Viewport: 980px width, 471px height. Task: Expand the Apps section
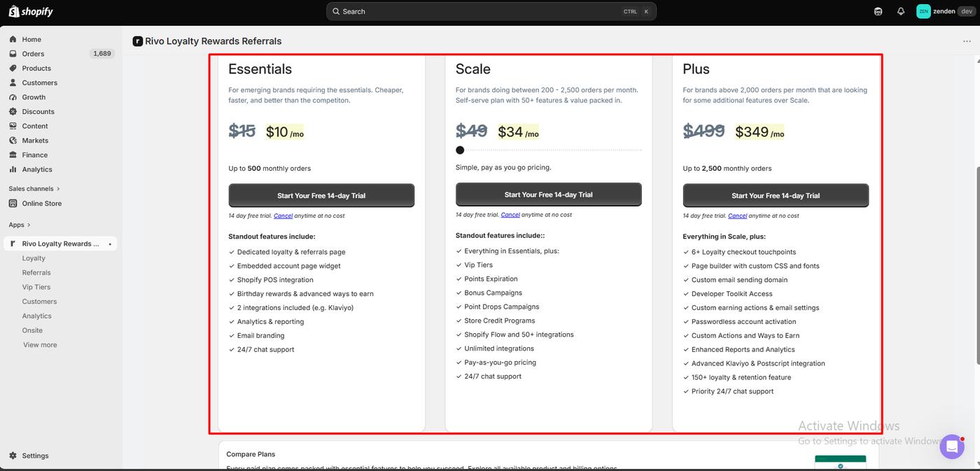20,225
